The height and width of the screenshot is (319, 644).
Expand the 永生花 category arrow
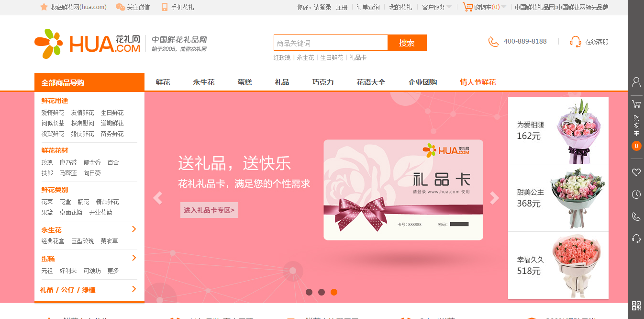coord(134,229)
